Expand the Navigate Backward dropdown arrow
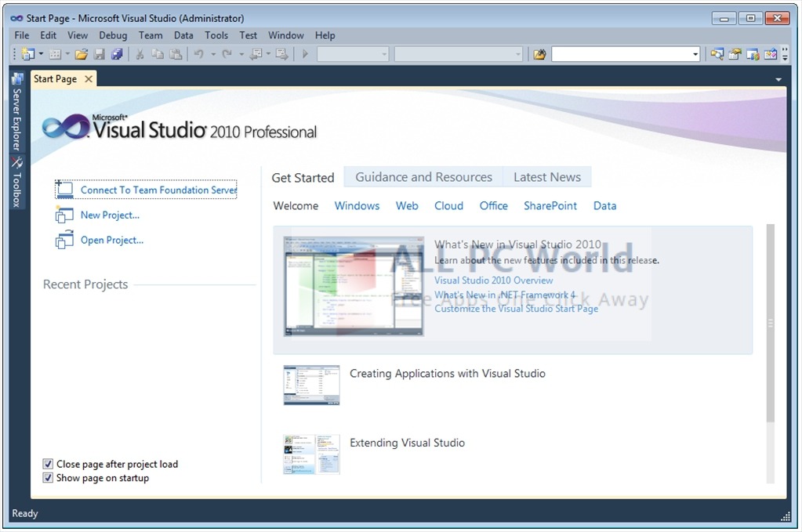 tap(269, 53)
